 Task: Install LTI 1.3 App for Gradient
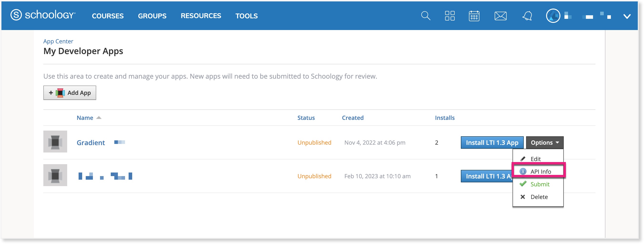click(x=492, y=142)
